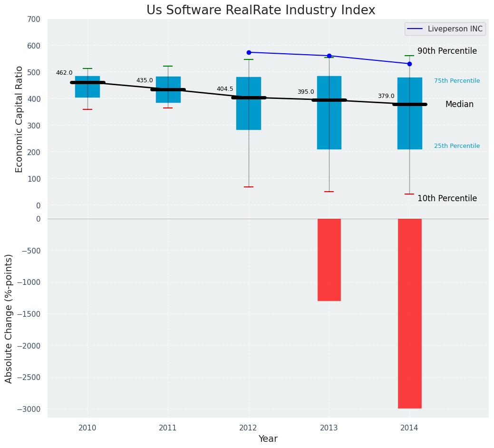Click the −2500 y-axis tick label

29,378
